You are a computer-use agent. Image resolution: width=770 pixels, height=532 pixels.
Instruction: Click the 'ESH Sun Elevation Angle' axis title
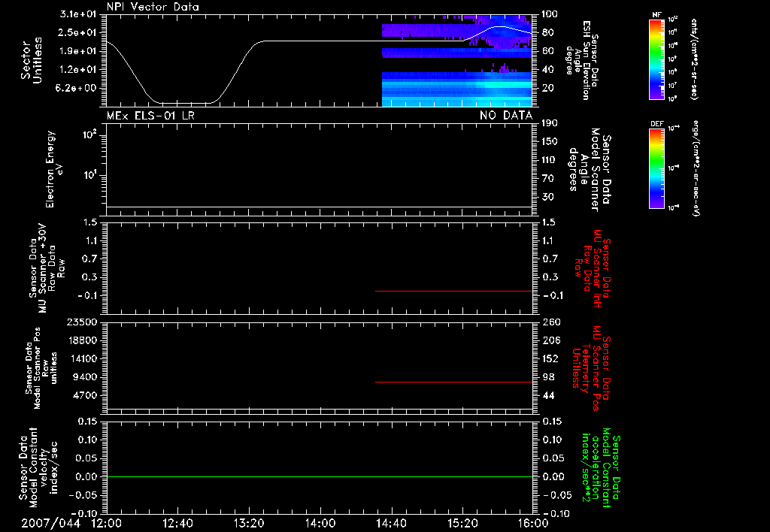pyautogui.click(x=581, y=60)
